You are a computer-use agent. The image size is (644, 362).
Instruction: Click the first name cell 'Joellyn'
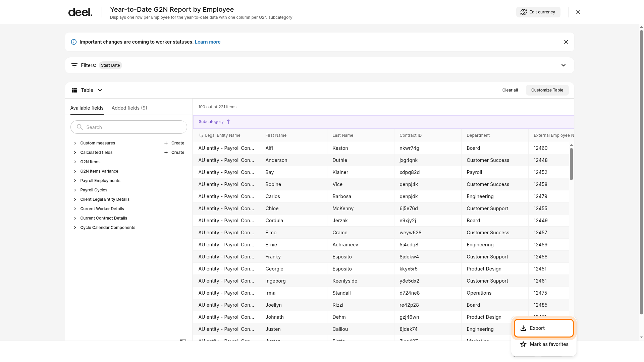294,305
